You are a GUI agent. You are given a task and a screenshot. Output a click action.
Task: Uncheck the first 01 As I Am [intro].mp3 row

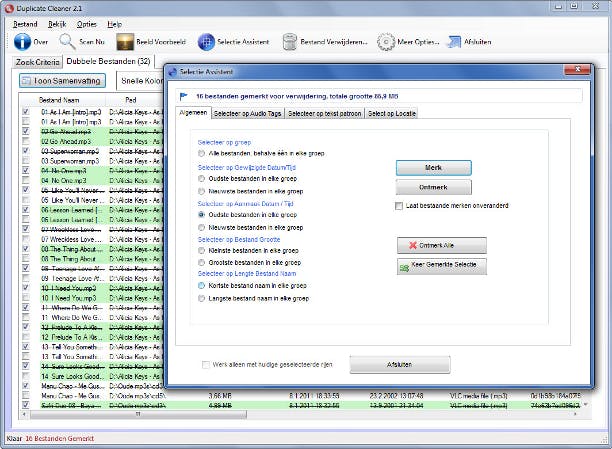pos(25,112)
